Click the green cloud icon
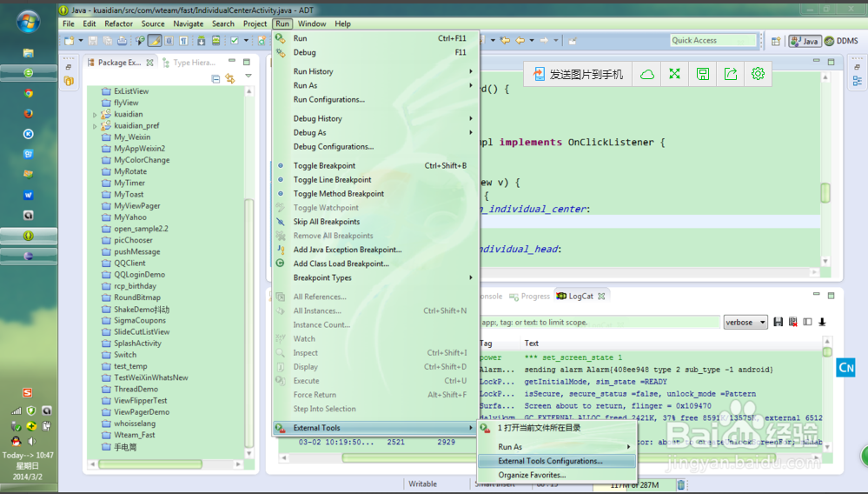 647,74
